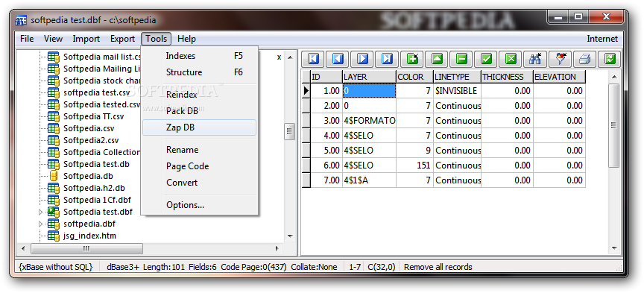Click the LINETYPE column header
The height and width of the screenshot is (293, 644).
(457, 77)
